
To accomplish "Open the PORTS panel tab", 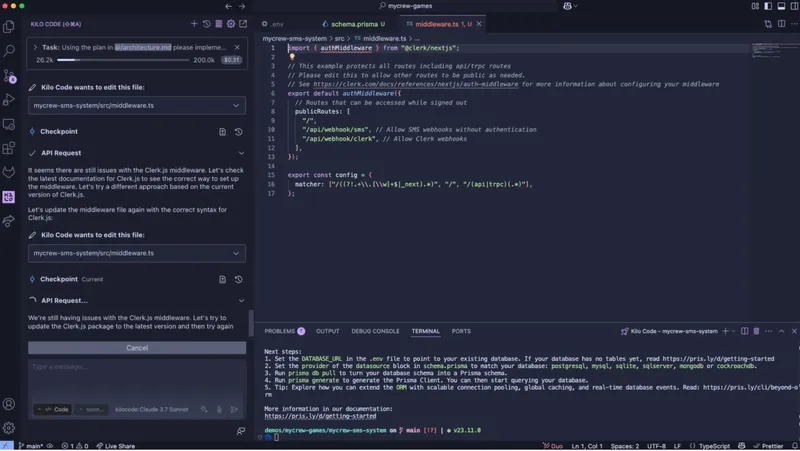I will [461, 331].
